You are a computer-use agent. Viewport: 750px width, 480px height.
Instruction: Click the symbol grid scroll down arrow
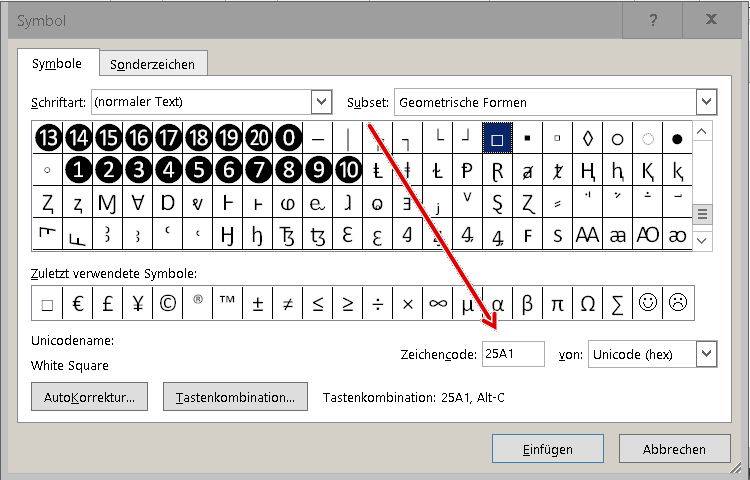pos(702,240)
